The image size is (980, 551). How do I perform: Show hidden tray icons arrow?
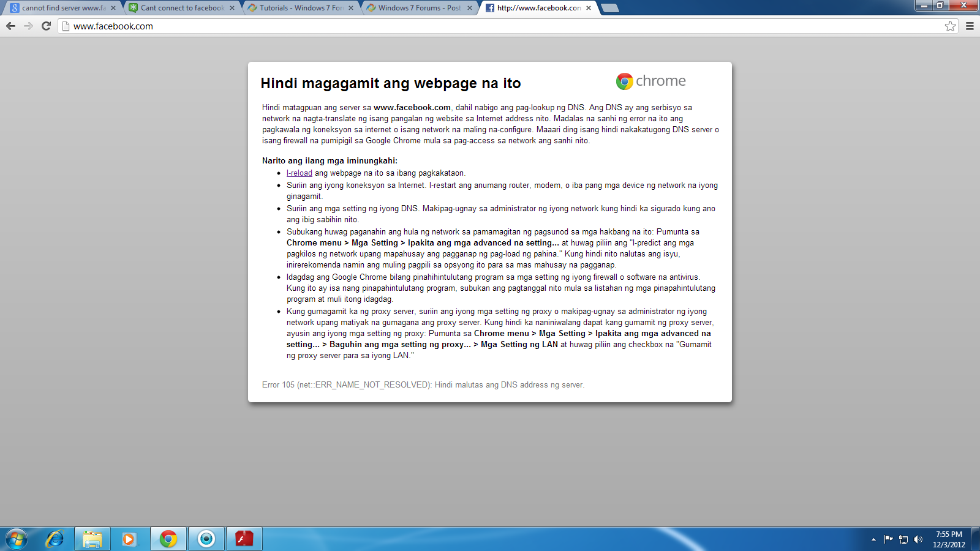coord(873,539)
